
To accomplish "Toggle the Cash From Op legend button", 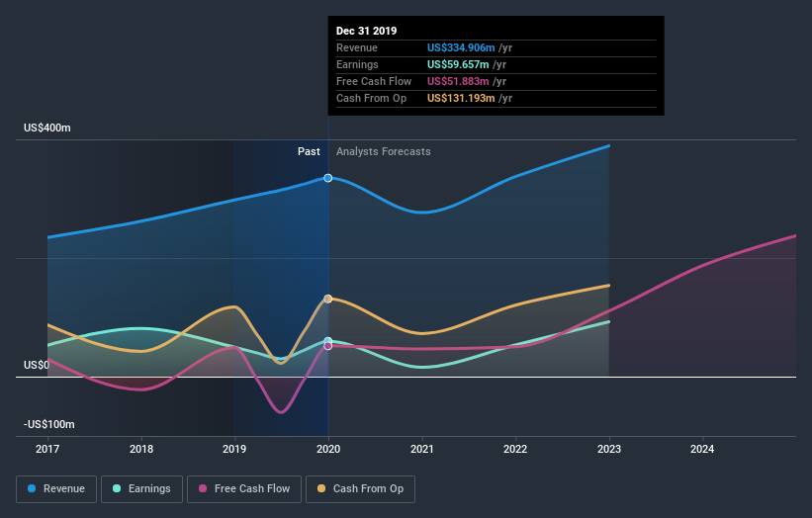I will [360, 489].
